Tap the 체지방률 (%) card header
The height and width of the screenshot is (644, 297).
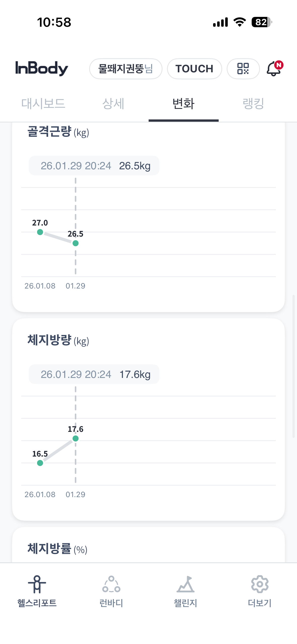tap(57, 549)
